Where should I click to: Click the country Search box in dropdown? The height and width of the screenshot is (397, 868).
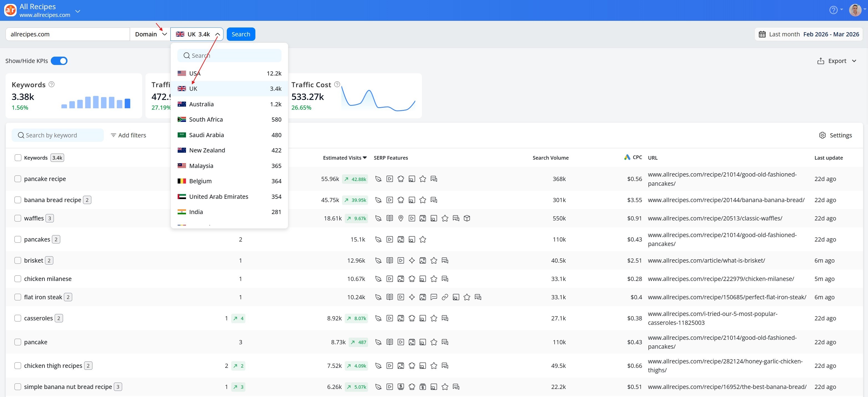click(x=229, y=56)
